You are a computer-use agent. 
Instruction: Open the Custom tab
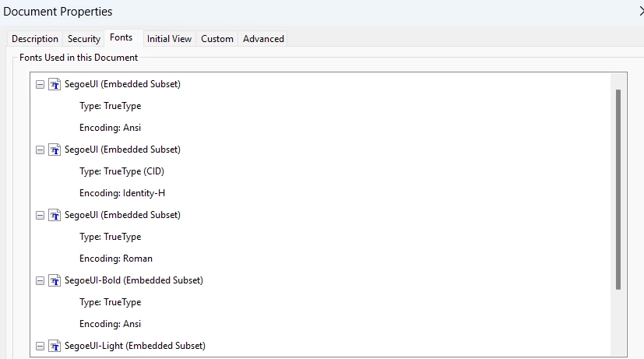[x=216, y=39]
